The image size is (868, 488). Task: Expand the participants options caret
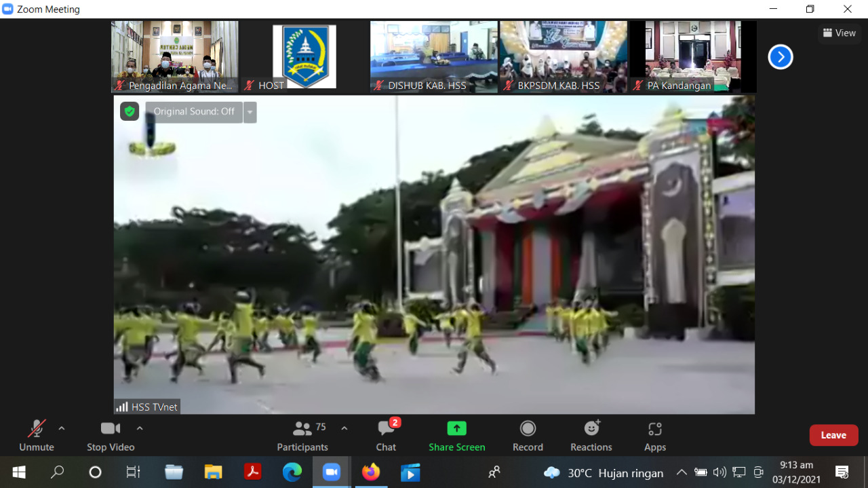344,428
